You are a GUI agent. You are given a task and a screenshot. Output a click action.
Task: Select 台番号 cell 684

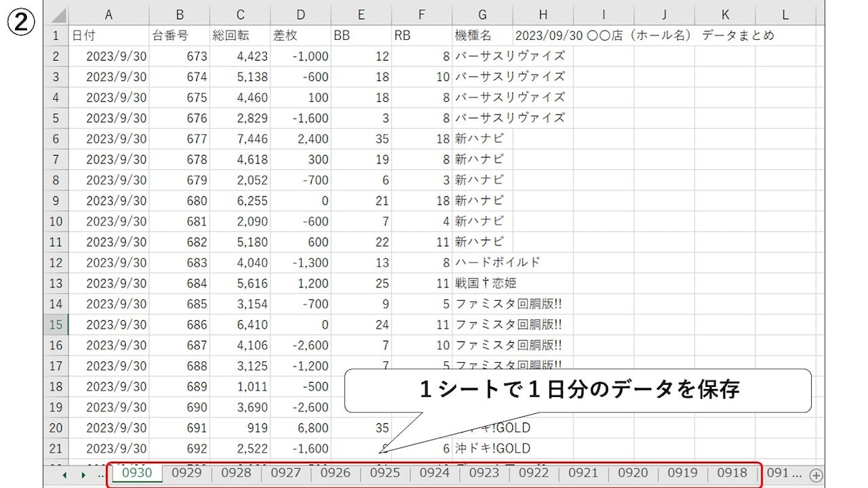(x=180, y=283)
